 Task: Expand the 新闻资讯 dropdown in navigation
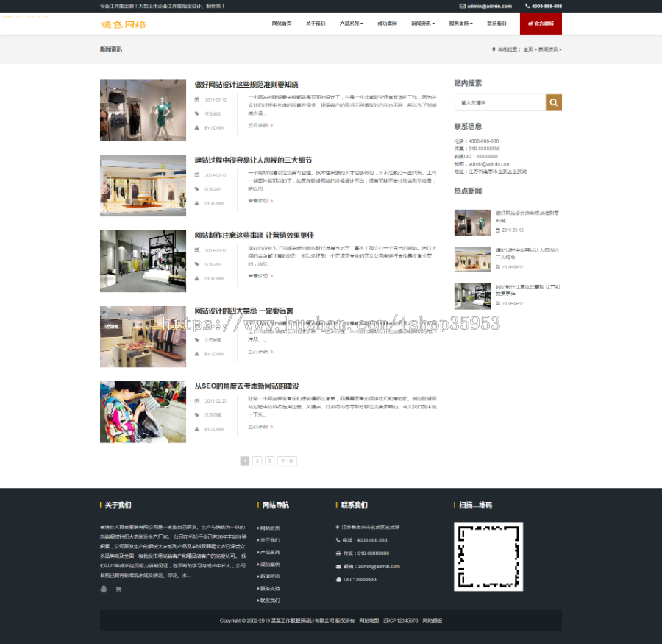point(423,24)
